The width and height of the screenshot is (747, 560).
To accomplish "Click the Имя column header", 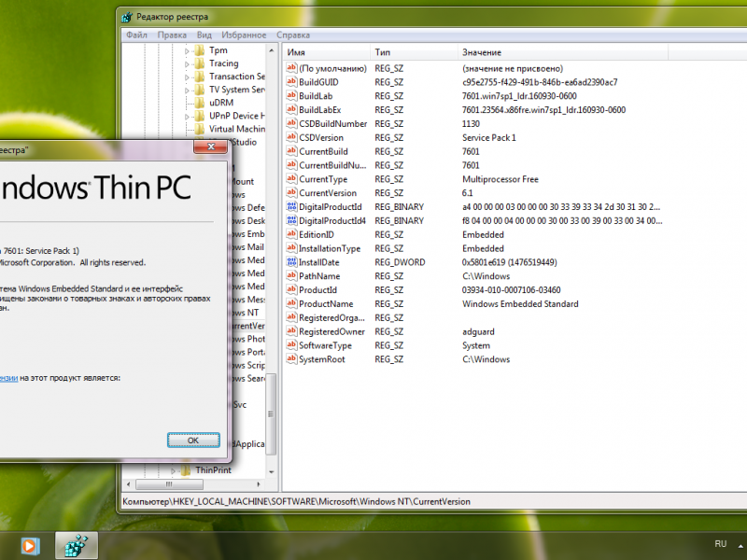I will [326, 52].
